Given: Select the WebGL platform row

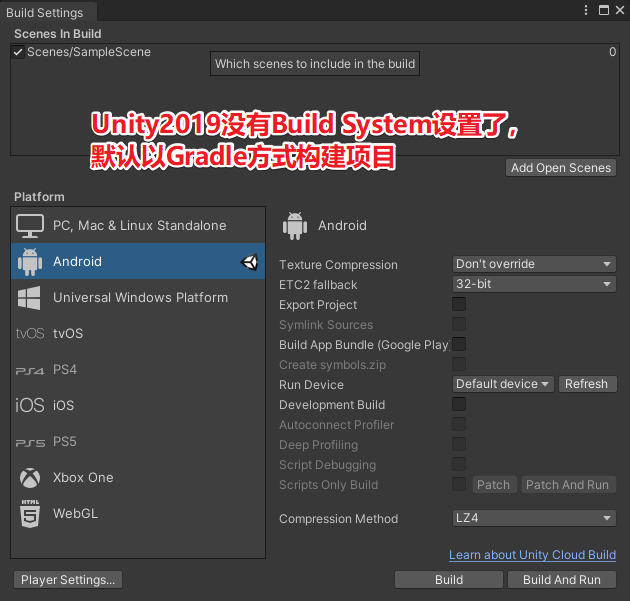Looking at the screenshot, I should tap(138, 513).
